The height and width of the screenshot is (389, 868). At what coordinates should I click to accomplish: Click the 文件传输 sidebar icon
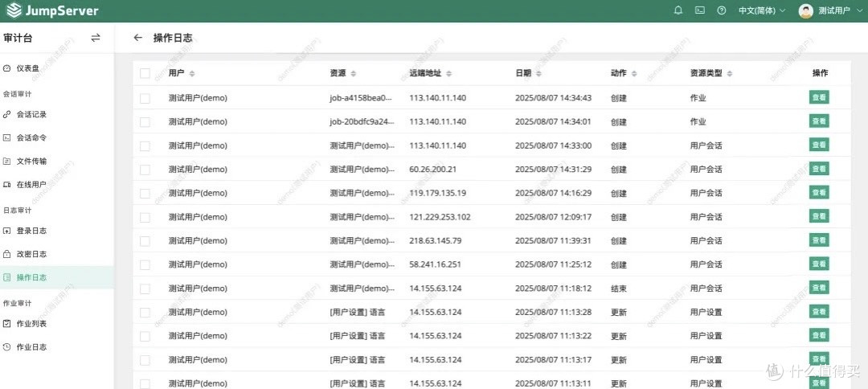click(x=6, y=161)
